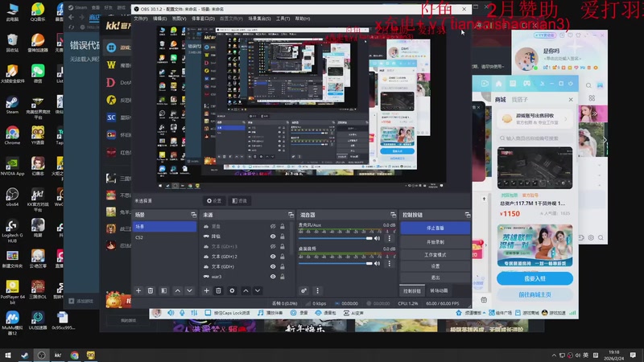Show the hidden 文本 (GDI+) 3 source
Image resolution: width=644 pixels, height=362 pixels.
[273, 246]
